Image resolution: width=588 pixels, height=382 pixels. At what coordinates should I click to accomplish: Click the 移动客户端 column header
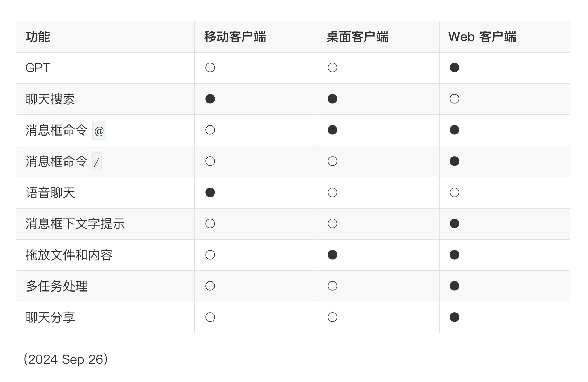tap(235, 37)
